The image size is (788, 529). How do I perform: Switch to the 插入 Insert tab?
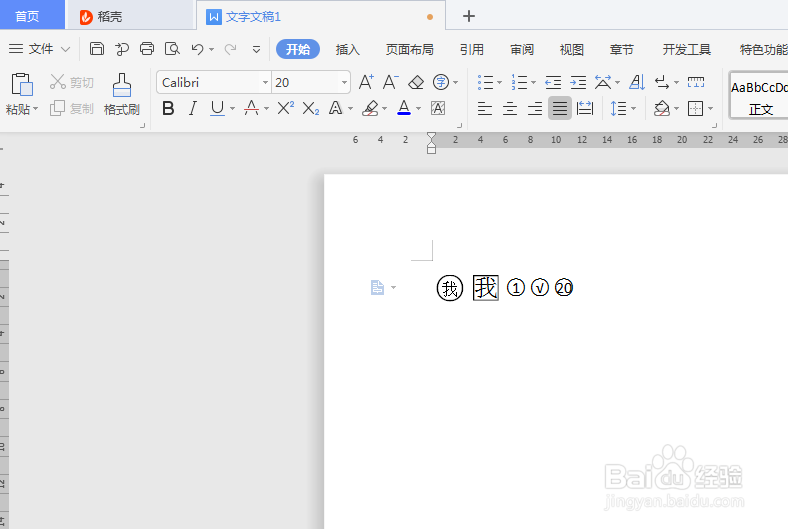pos(347,49)
